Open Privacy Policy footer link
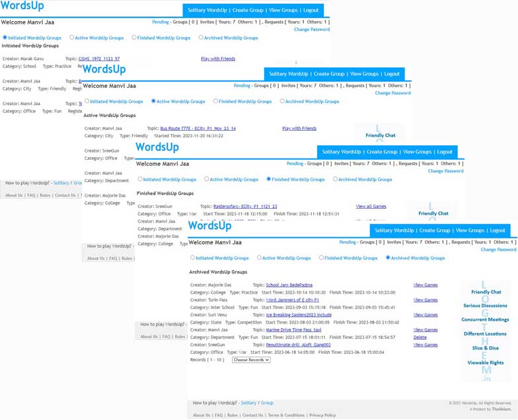This screenshot has height=420, width=518. (322, 415)
